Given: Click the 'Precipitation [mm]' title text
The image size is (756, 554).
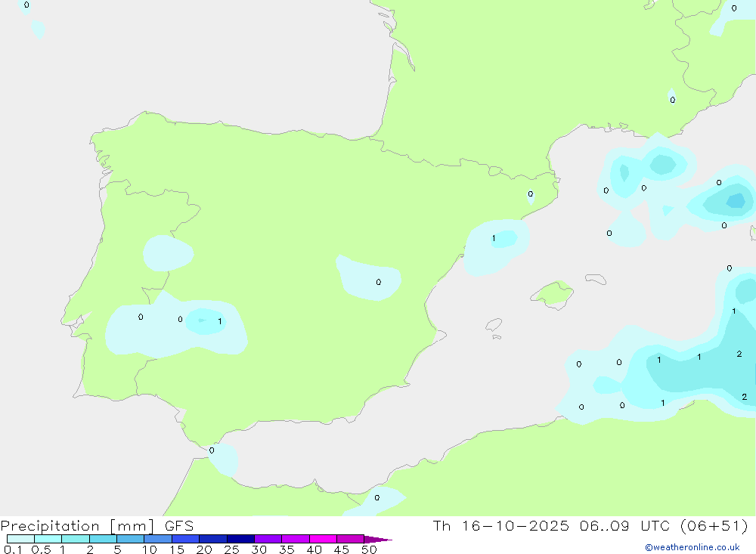Looking at the screenshot, I should click(77, 526).
